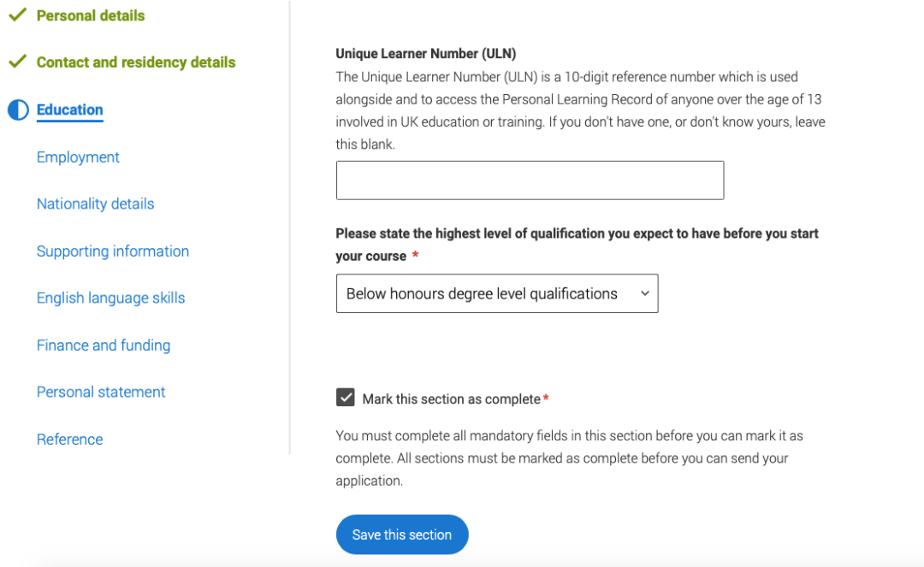This screenshot has width=924, height=567.
Task: Navigate to the Employment section
Action: tap(78, 157)
